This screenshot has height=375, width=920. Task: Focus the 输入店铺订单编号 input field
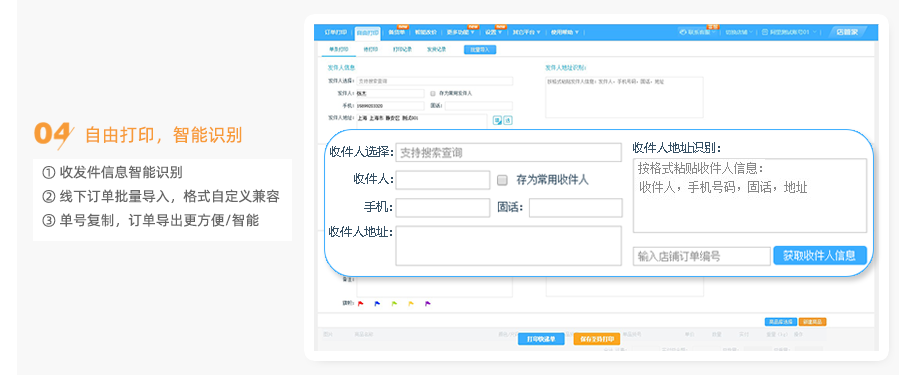tap(702, 256)
